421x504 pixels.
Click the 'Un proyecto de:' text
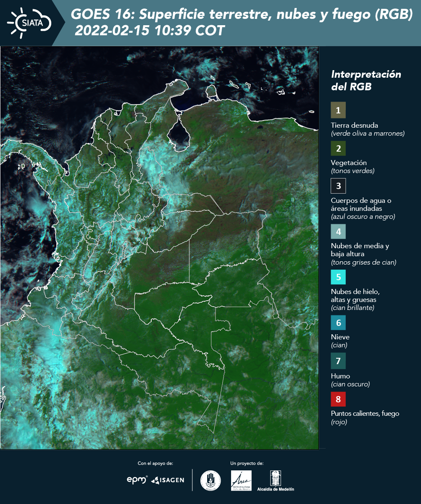tap(247, 463)
